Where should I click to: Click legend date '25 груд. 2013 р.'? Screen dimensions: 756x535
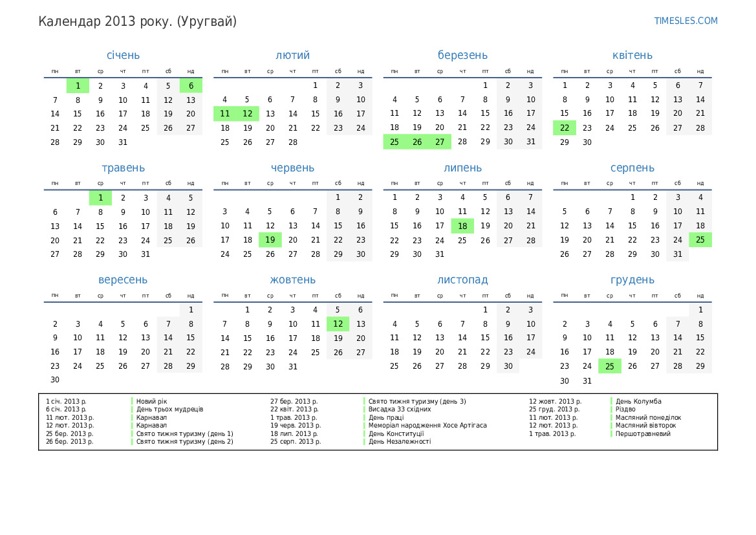pyautogui.click(x=554, y=409)
